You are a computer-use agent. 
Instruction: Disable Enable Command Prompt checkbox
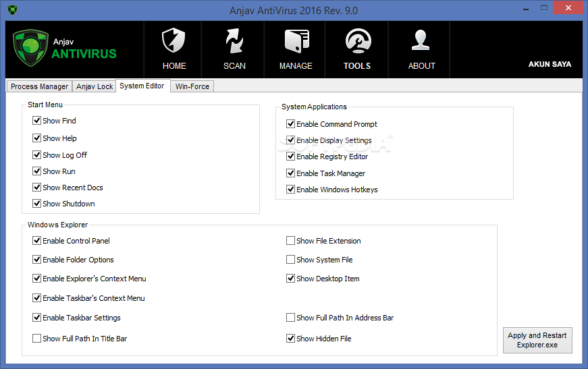point(291,124)
